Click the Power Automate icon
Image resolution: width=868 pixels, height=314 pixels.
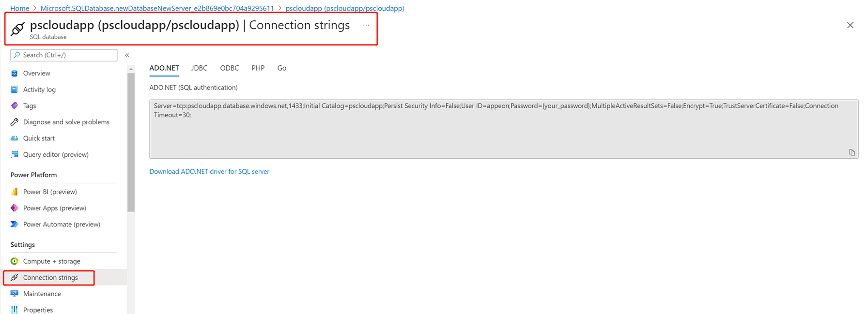click(15, 224)
